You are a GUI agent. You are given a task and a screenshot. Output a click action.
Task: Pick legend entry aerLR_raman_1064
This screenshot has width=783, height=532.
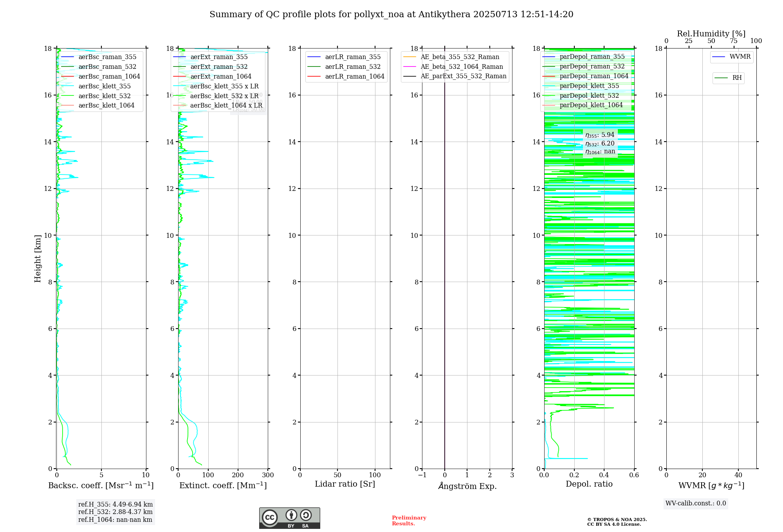pyautogui.click(x=346, y=77)
